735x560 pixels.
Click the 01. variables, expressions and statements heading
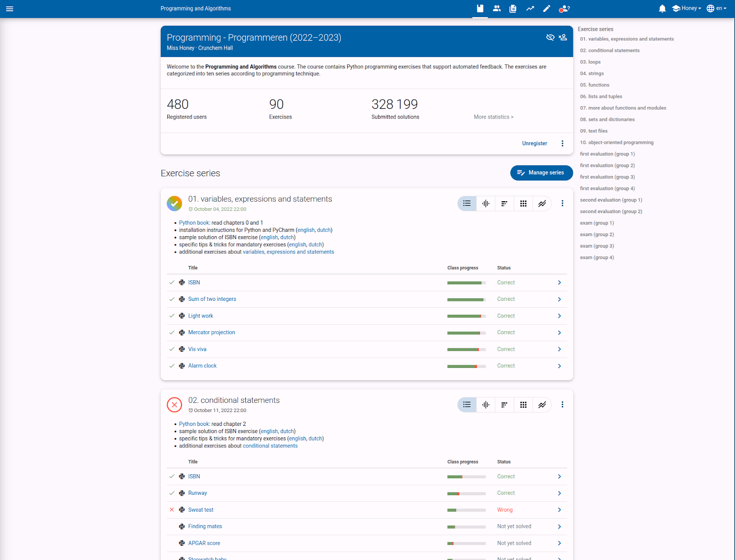[260, 199]
